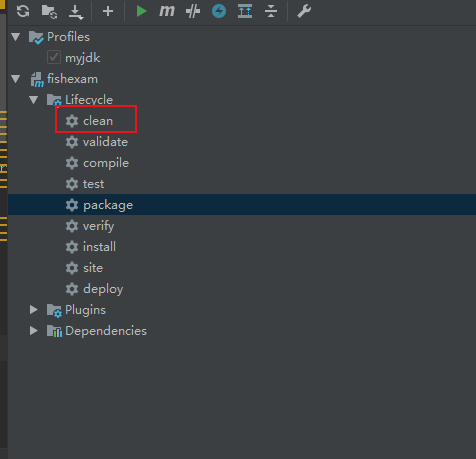Collapse the Lifecycle node

(34, 99)
